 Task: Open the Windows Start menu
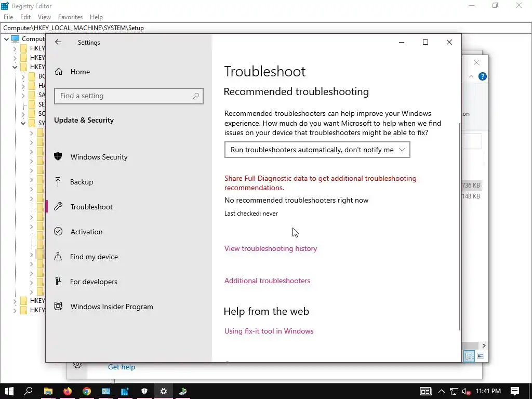pyautogui.click(x=9, y=391)
